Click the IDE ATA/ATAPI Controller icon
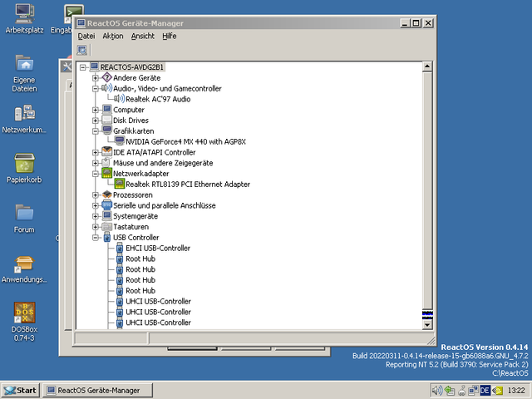The image size is (532, 399). pos(107,152)
